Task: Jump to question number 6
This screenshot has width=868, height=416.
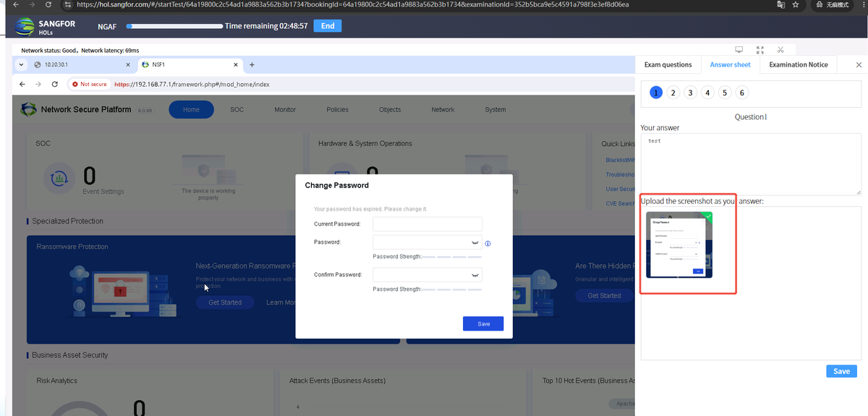Action: coord(742,93)
